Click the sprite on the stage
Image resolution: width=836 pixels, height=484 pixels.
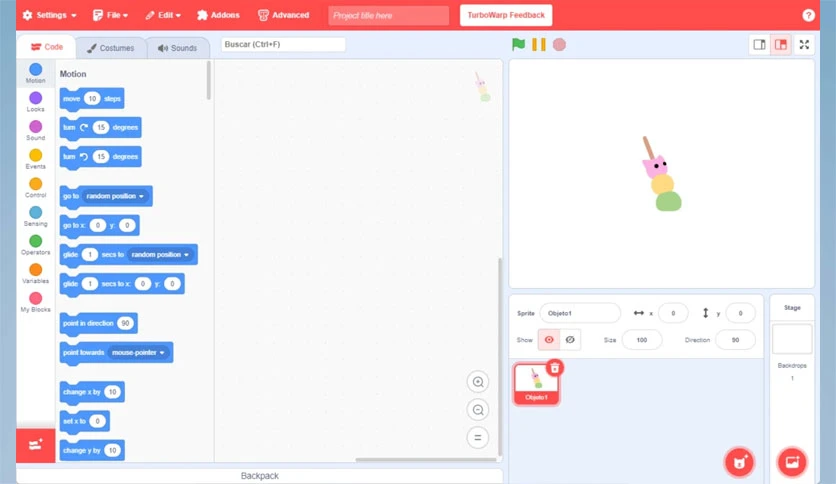662,175
